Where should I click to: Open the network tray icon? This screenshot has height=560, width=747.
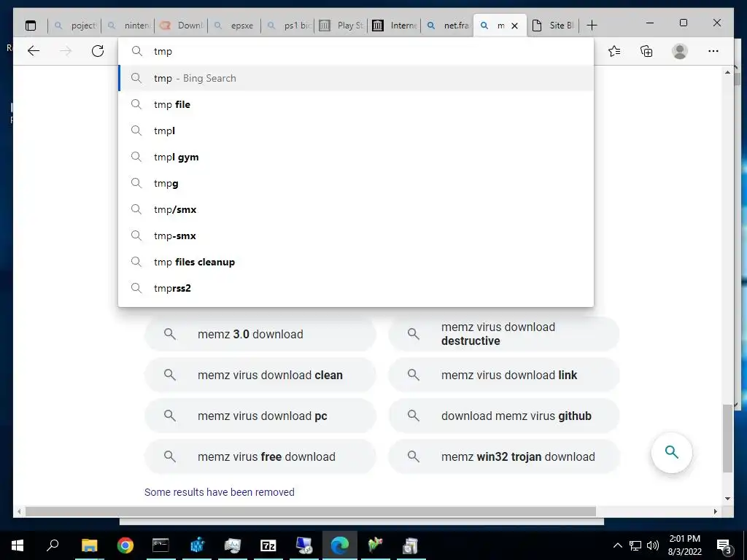point(635,545)
